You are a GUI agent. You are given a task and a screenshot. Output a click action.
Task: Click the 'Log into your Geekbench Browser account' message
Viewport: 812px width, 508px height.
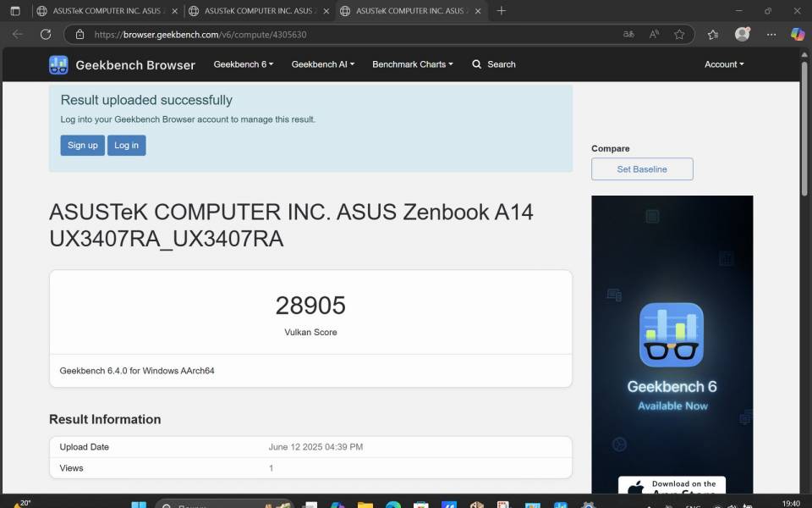tap(188, 119)
